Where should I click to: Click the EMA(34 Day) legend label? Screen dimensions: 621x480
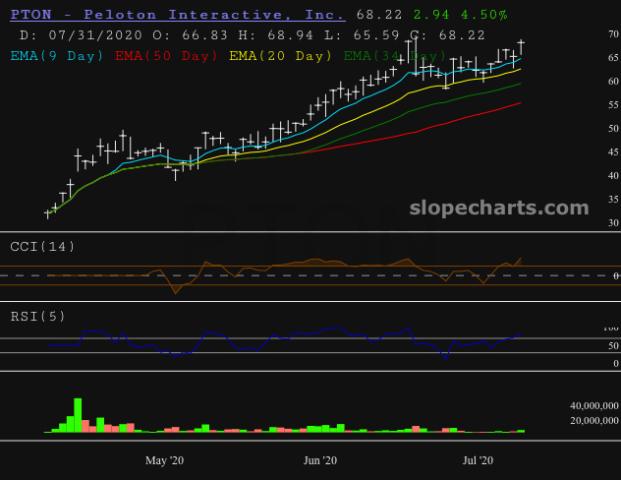pos(395,55)
